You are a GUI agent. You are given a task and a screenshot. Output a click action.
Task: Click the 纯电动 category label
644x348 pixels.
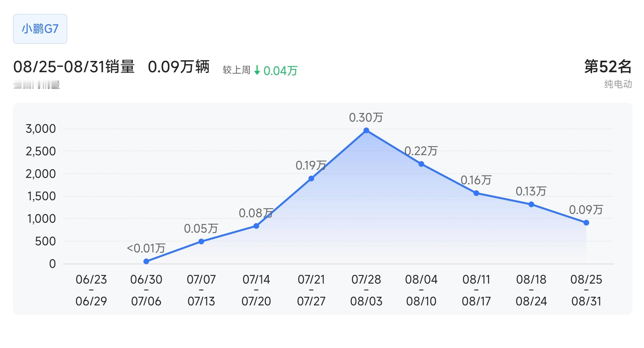coord(618,84)
